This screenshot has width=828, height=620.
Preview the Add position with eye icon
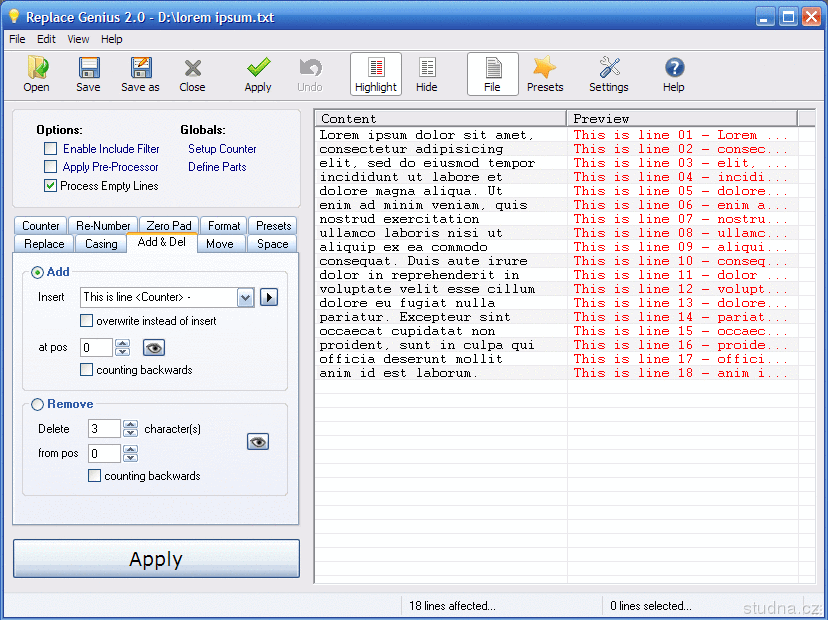coord(153,348)
